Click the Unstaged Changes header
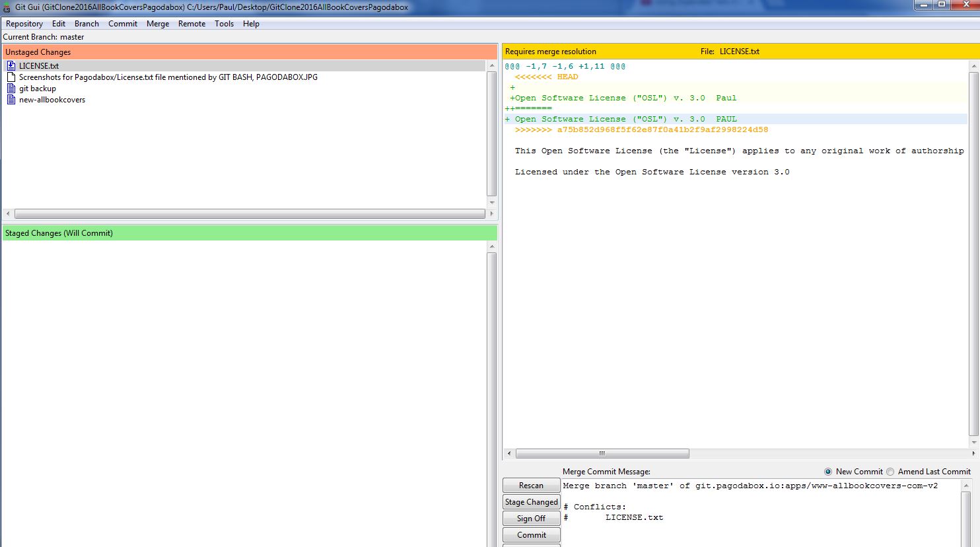 tap(250, 52)
